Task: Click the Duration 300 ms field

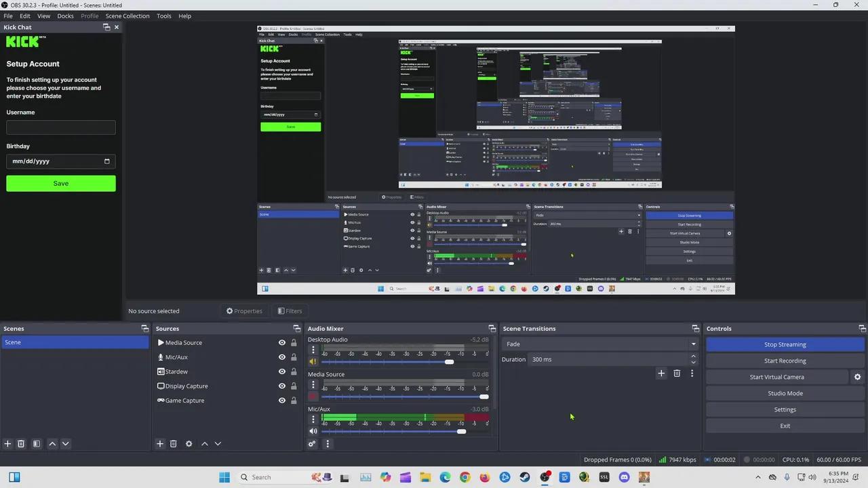Action: (x=610, y=359)
